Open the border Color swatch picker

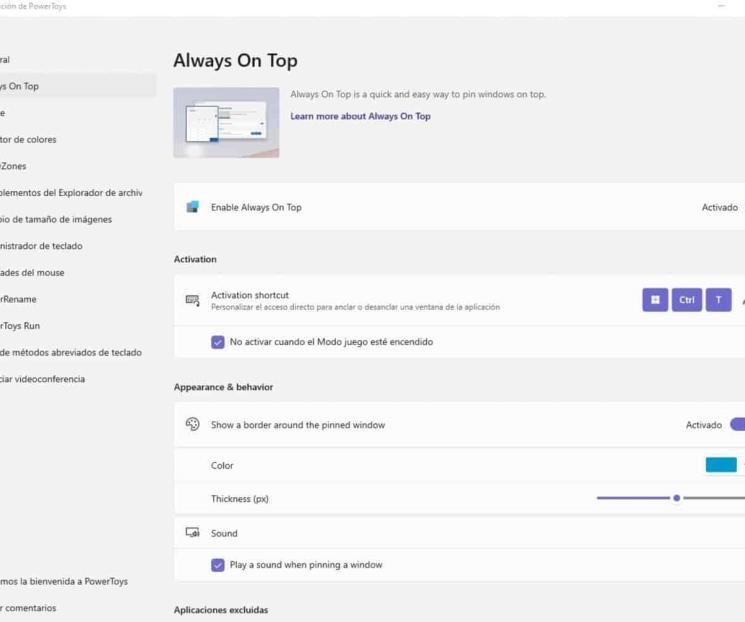[x=721, y=465]
